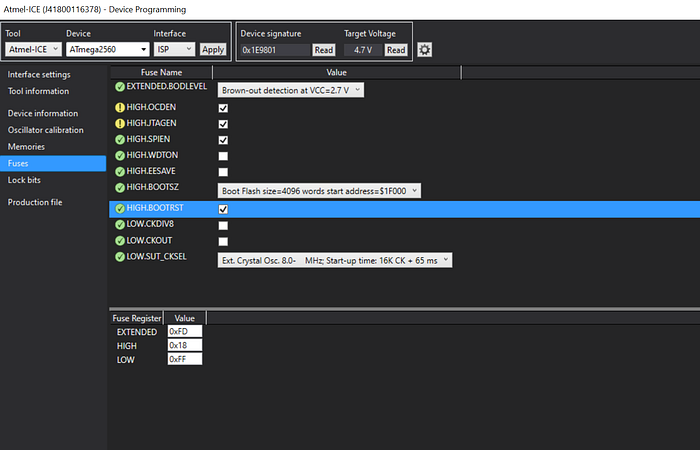Click HIGH.JTAGEN yellow warning icon
Image resolution: width=700 pixels, height=450 pixels.
tap(120, 124)
